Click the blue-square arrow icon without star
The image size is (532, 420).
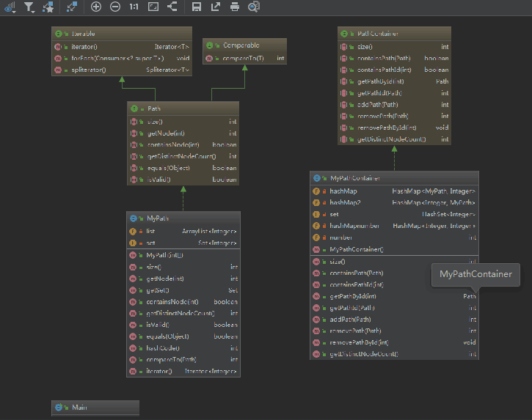click(x=72, y=7)
